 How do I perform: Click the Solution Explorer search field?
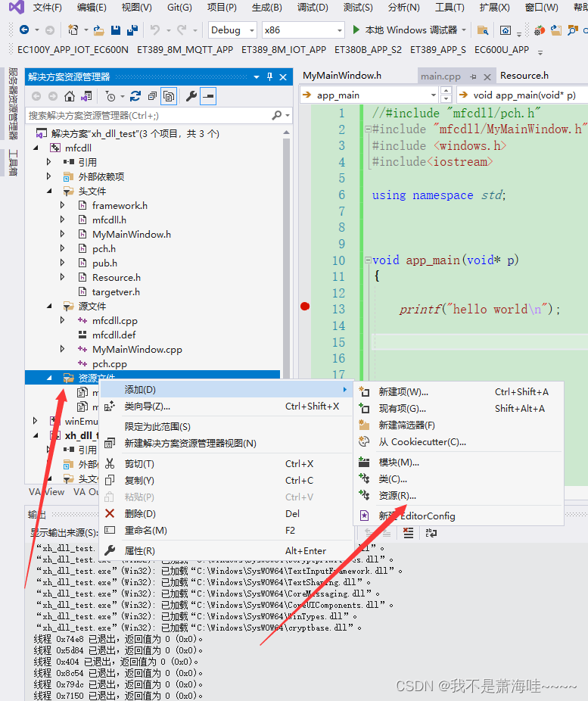(x=149, y=115)
